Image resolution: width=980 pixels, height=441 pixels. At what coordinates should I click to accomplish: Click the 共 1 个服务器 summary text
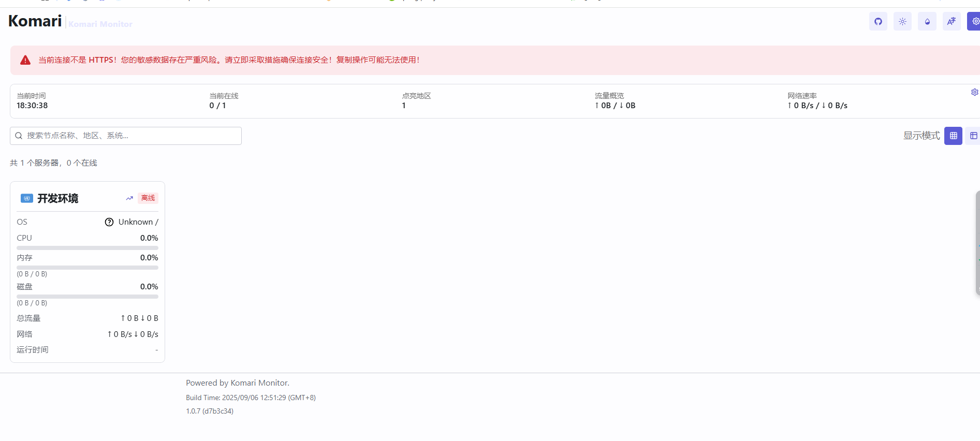(x=53, y=163)
